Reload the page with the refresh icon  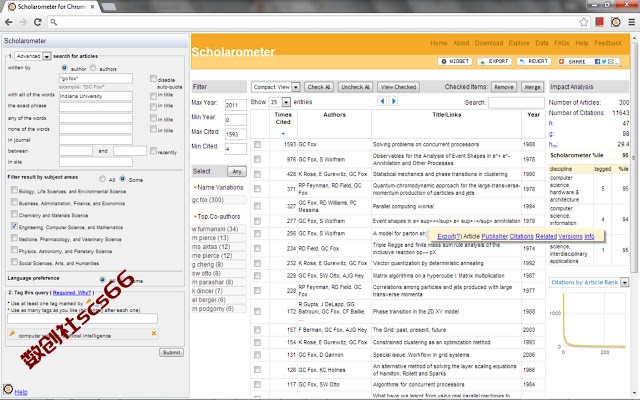click(x=38, y=22)
